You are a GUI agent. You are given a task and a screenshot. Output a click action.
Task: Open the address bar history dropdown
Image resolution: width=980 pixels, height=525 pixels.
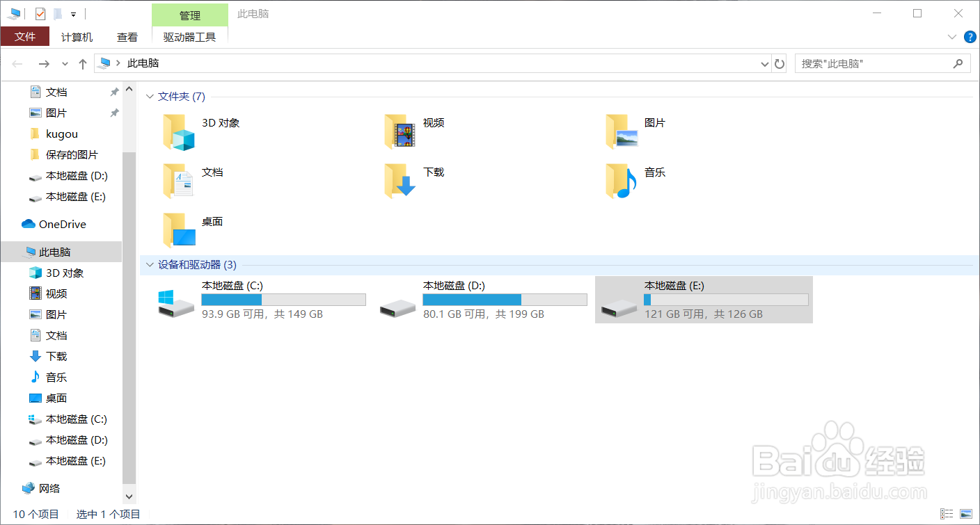[x=765, y=64]
